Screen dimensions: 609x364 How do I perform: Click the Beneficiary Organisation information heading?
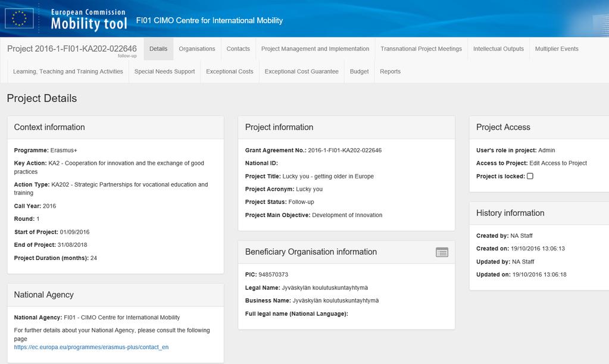click(x=311, y=252)
